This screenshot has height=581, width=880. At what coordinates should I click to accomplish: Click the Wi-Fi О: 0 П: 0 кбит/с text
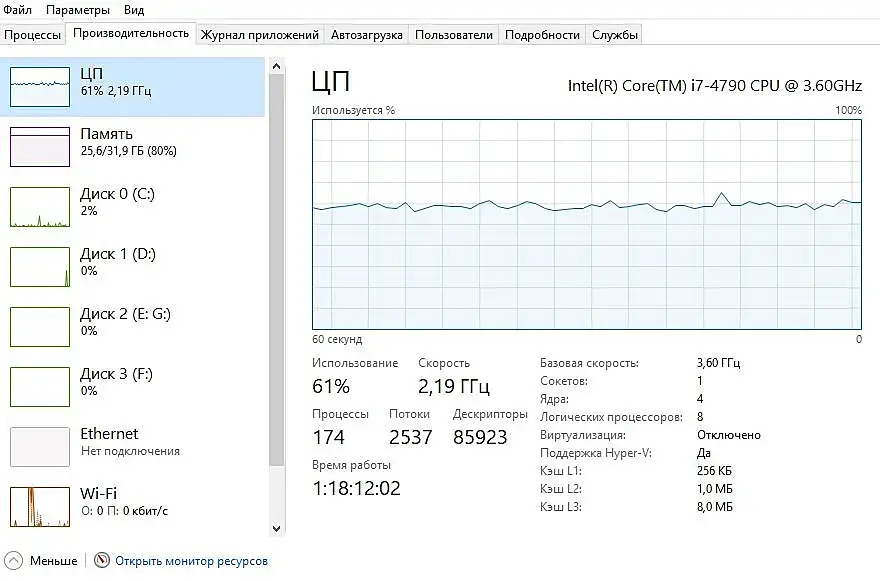124,511
